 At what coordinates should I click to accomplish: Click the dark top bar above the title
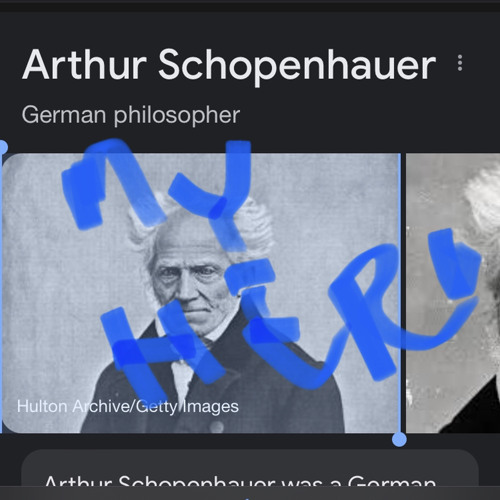[250, 6]
